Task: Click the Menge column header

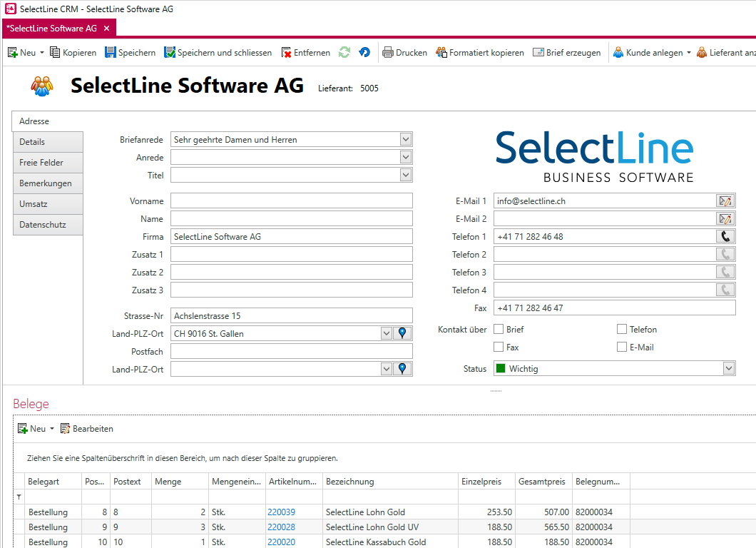Action: pos(180,482)
